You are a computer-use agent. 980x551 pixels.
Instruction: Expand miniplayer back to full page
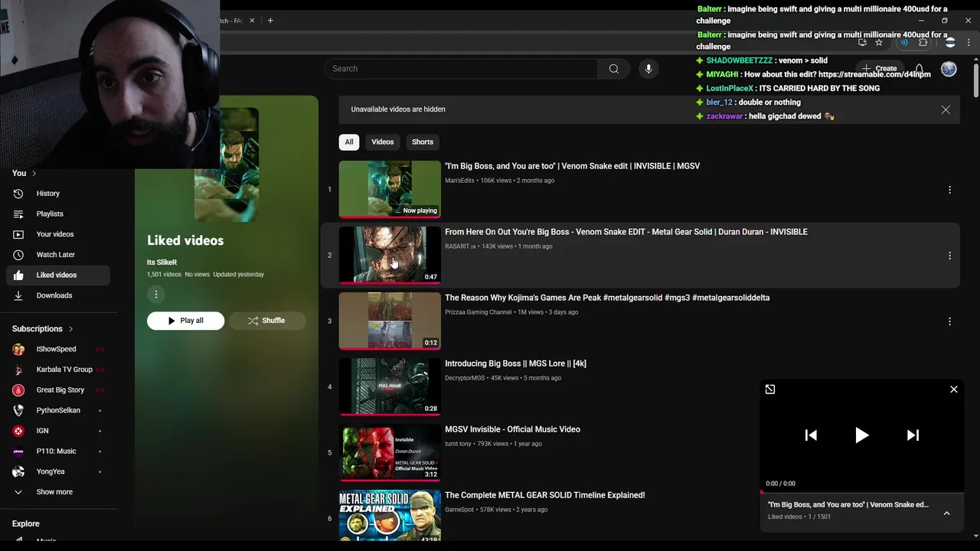pyautogui.click(x=770, y=390)
